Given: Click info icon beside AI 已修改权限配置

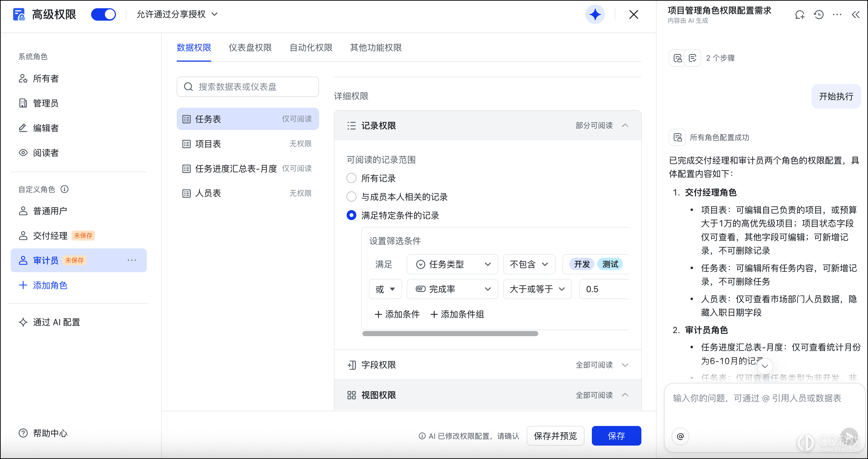Looking at the screenshot, I should click(422, 436).
